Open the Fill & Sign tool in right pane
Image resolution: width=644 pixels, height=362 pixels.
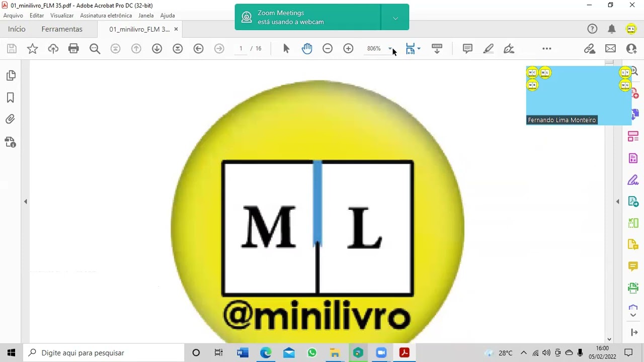click(633, 179)
